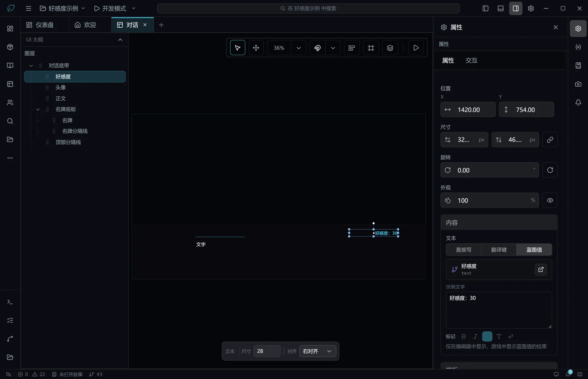Click the font size 28 input
The image size is (588, 379).
(x=267, y=351)
